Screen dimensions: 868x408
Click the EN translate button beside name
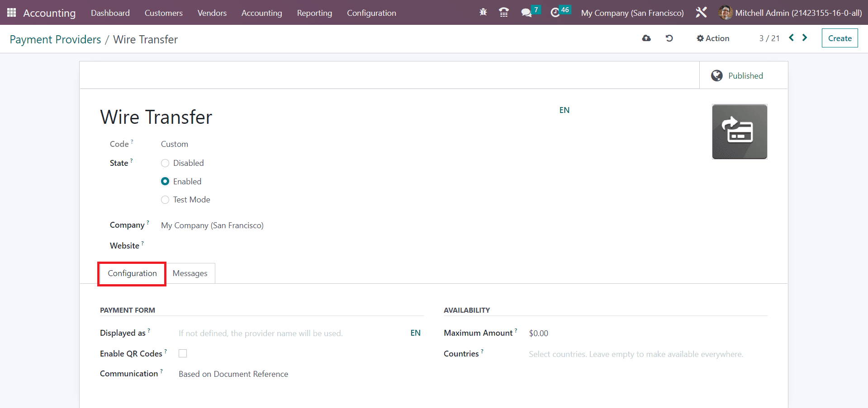coord(564,110)
